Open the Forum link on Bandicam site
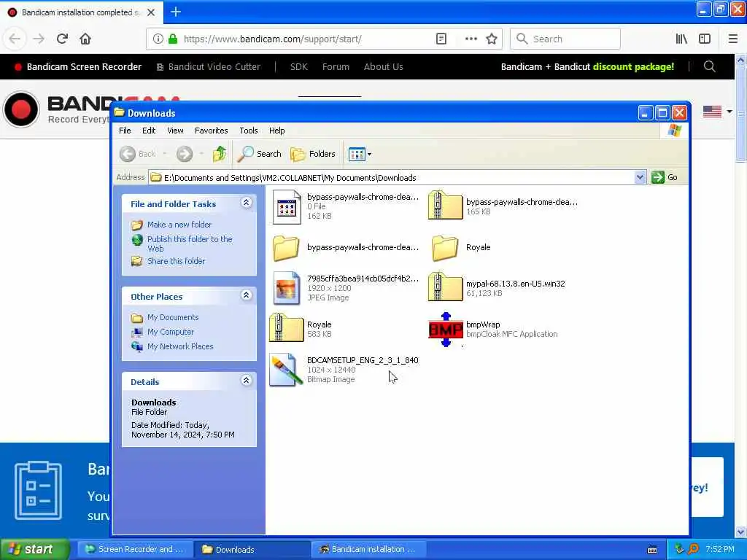 point(336,66)
